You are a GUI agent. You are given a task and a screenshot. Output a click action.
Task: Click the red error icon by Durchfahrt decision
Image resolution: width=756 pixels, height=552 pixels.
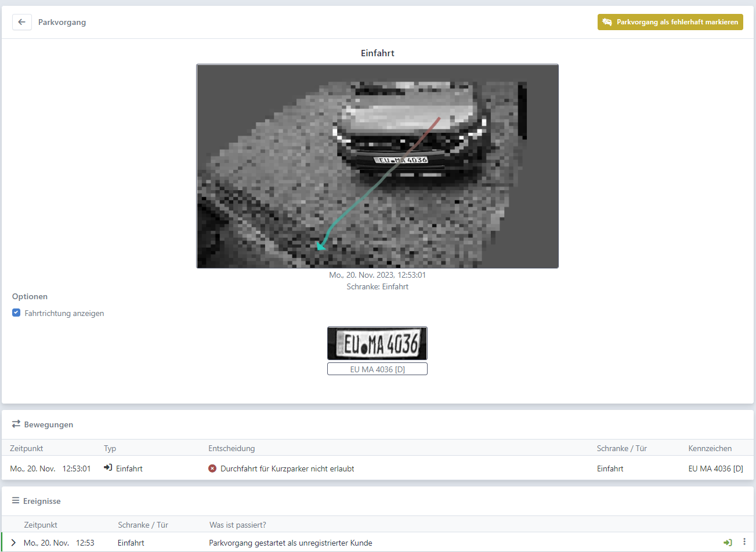point(212,469)
